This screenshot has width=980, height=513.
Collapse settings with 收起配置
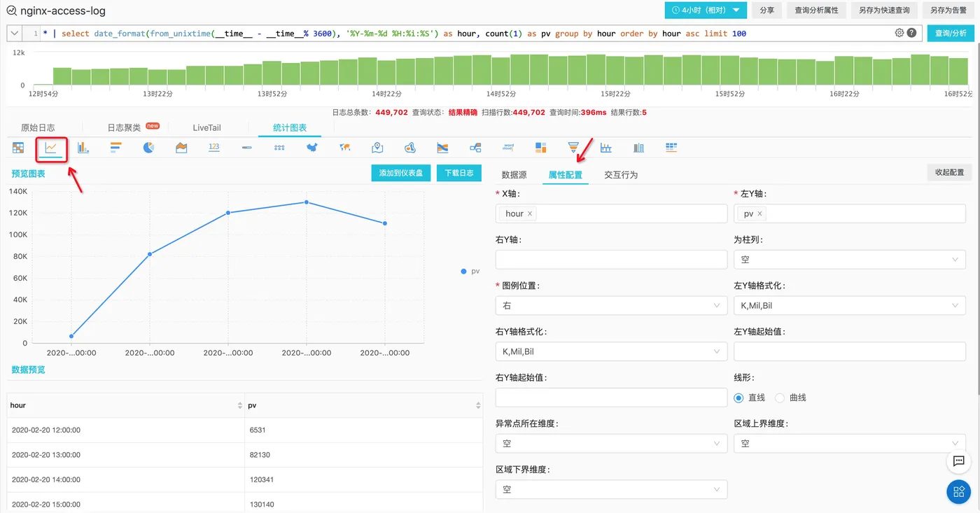pyautogui.click(x=949, y=172)
